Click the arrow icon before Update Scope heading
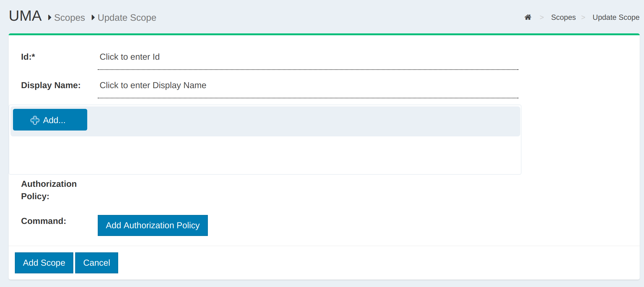 coord(93,18)
